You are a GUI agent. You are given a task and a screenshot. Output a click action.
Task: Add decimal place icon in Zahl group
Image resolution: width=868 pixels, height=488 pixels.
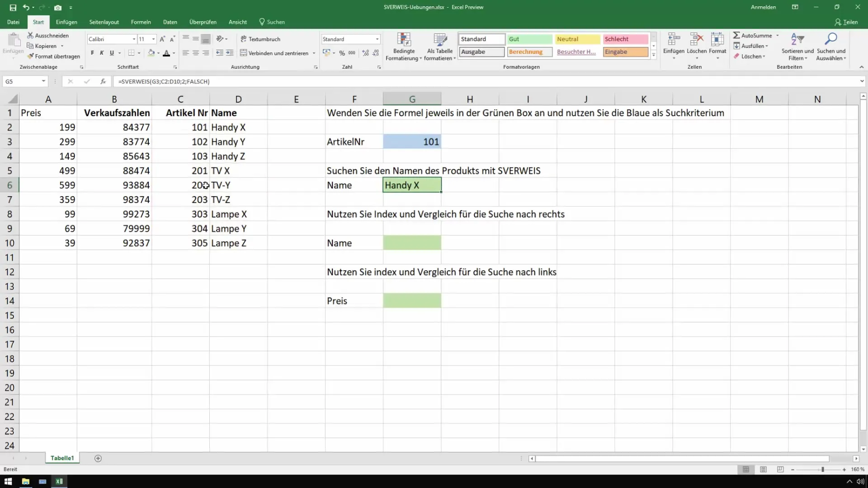click(365, 53)
